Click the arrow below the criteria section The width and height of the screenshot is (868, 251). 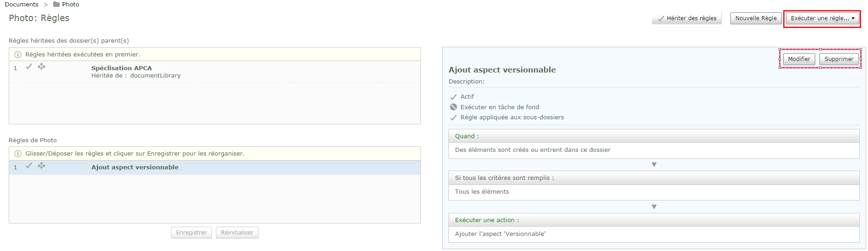[654, 207]
